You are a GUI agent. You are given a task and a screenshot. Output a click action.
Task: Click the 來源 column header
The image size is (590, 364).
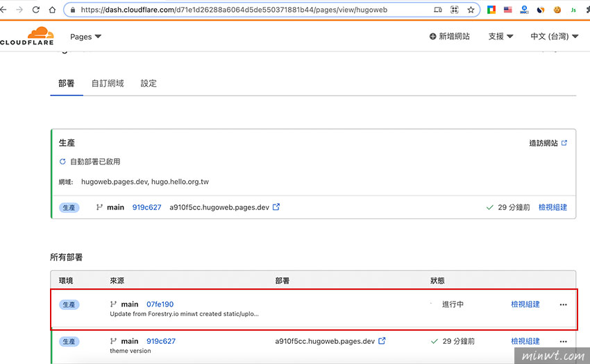pos(117,281)
